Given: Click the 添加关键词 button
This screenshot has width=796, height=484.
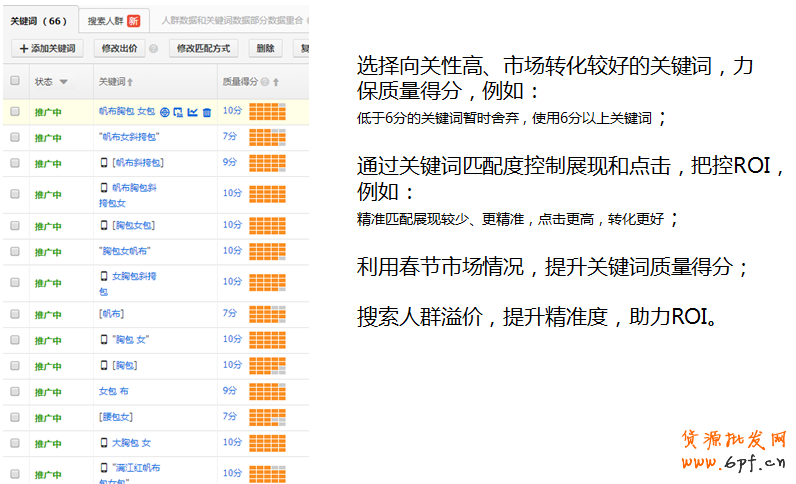Looking at the screenshot, I should (x=47, y=48).
